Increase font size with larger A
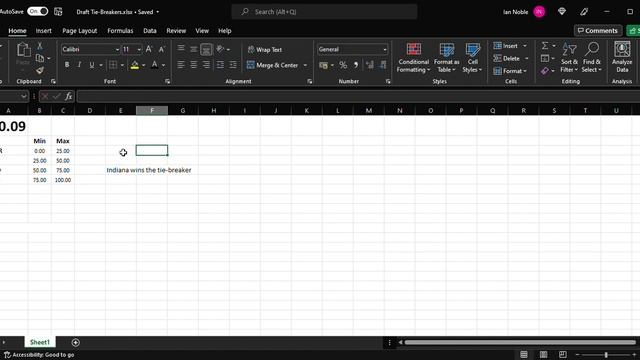Screen dimensions: 640x360 149,49
